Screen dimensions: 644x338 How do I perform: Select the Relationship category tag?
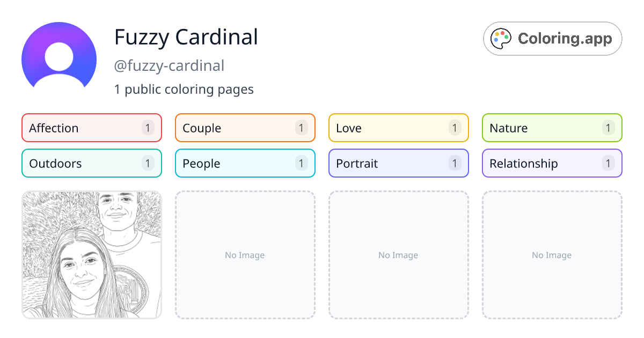(x=552, y=163)
